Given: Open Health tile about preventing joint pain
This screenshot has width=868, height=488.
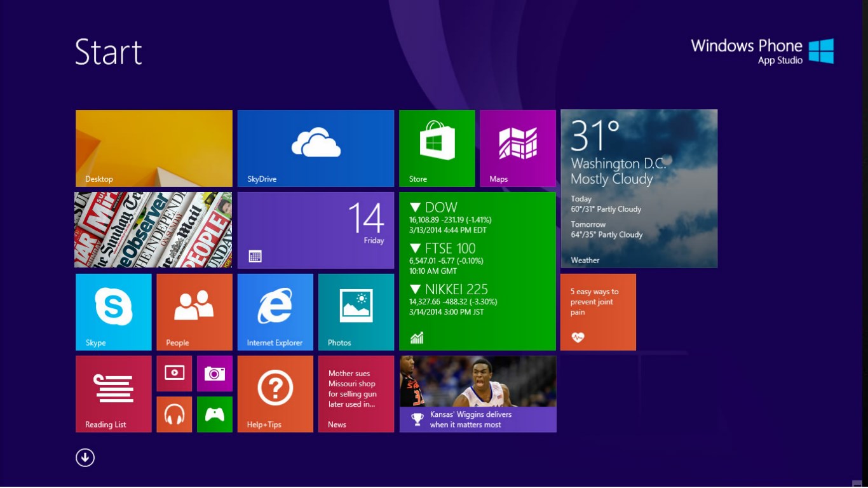Looking at the screenshot, I should point(598,312).
